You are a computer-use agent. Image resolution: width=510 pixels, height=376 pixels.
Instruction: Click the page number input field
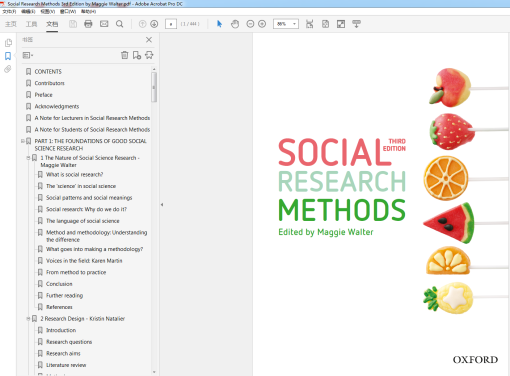171,24
